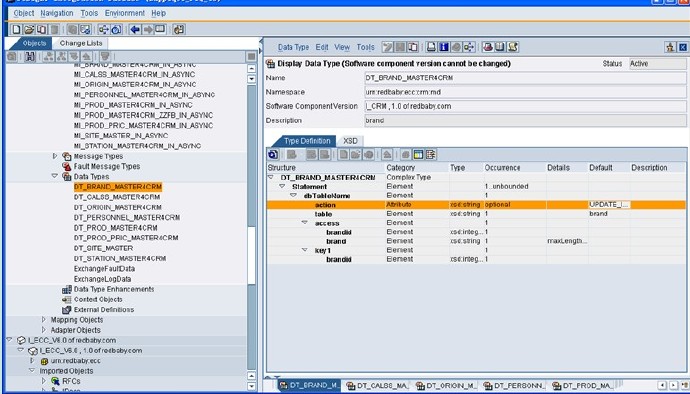Screen dimensions: 690x394
Task: Click the rightmost main toolbar icon with key
Action: click(x=179, y=29)
